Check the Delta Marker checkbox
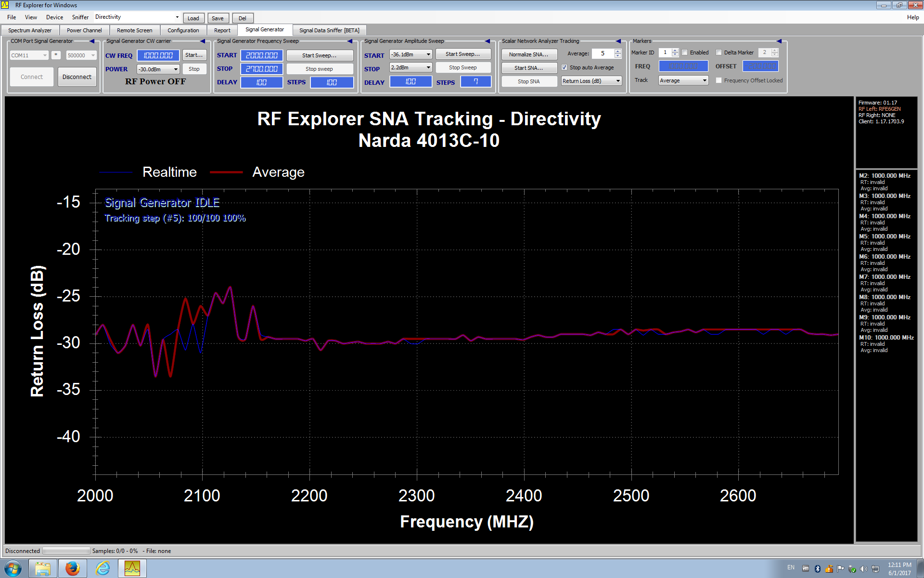924x578 pixels. (719, 52)
